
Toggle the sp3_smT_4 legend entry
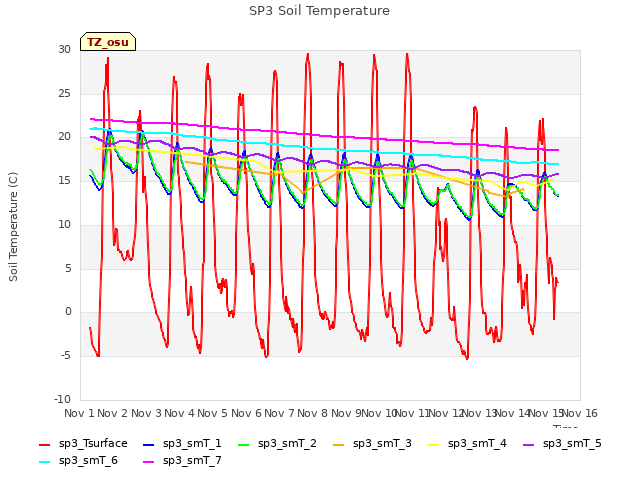(467, 444)
